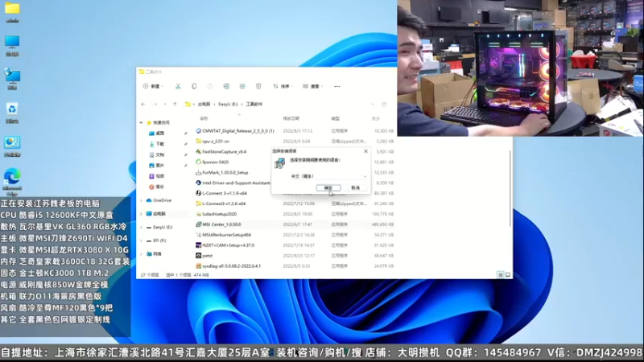The height and width of the screenshot is (362, 644).
Task: Click 工具软件 in the breadcrumb path
Action: pyautogui.click(x=254, y=105)
